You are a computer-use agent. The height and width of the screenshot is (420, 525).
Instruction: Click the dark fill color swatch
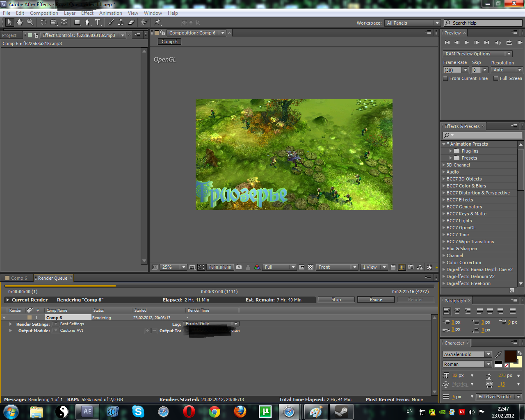tap(510, 356)
